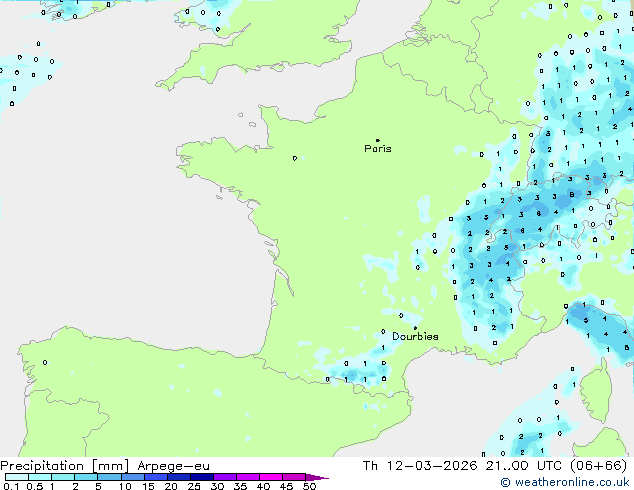Screen dimensions: 634x490
Task: Click the magenta legend swatch left of 45
Action: click(x=271, y=477)
